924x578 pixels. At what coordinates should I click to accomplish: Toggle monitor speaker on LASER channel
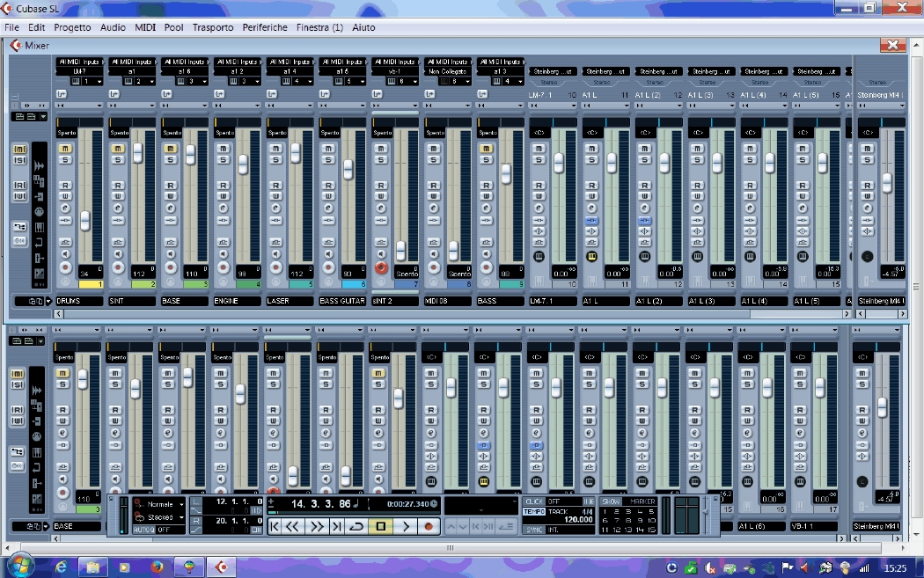point(275,254)
